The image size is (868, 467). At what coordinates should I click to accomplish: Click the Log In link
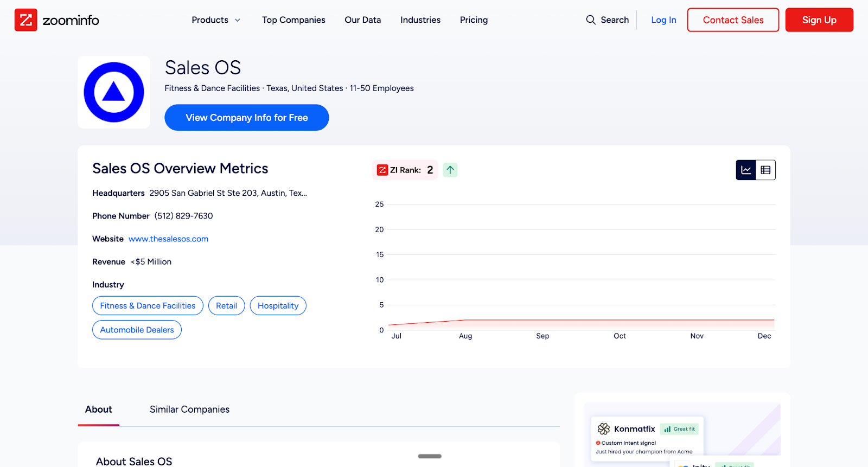(x=663, y=20)
